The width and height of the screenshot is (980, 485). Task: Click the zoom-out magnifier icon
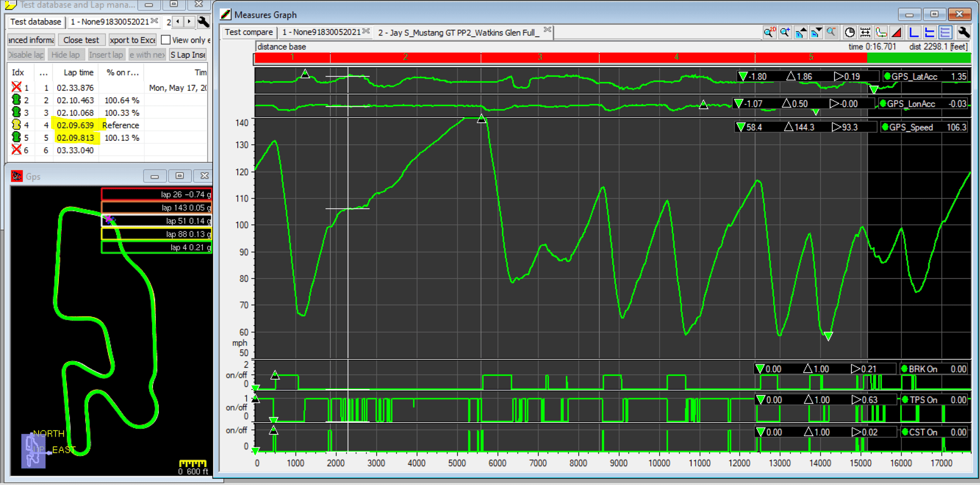[831, 32]
